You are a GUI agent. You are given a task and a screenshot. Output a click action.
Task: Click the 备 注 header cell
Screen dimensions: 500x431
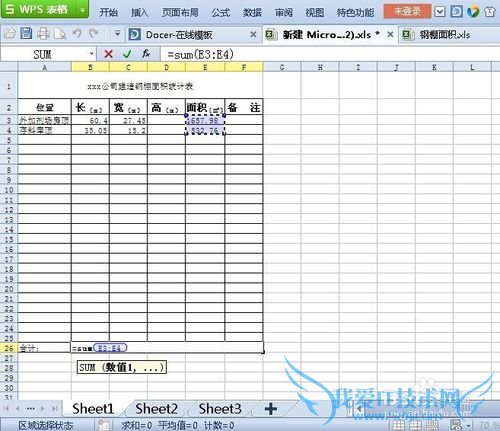244,107
